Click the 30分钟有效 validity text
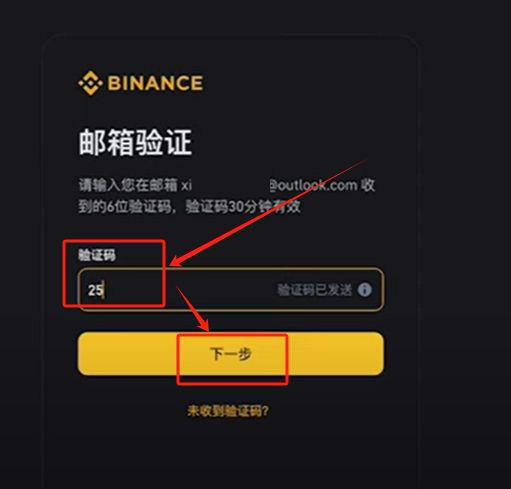 pos(265,207)
